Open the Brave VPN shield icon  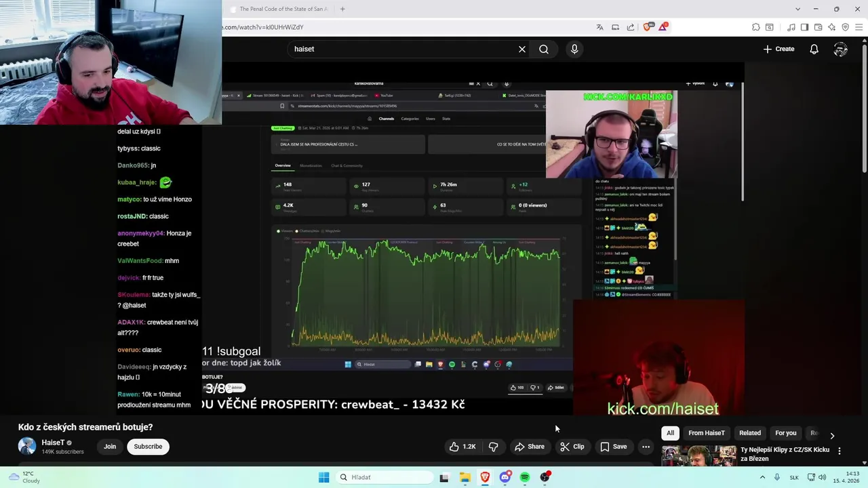(x=845, y=27)
